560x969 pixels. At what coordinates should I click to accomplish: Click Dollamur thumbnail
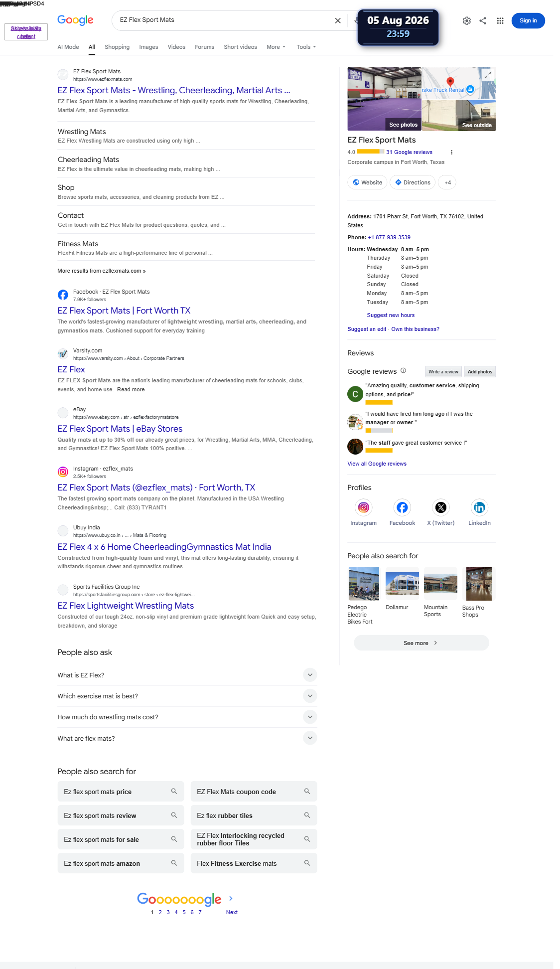click(x=402, y=584)
